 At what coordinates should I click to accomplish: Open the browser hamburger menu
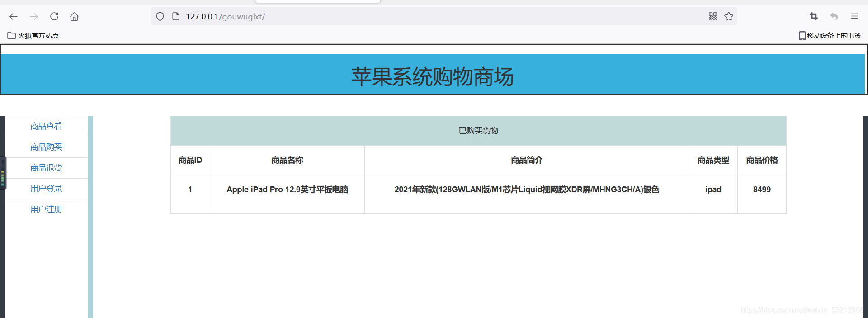coord(854,17)
